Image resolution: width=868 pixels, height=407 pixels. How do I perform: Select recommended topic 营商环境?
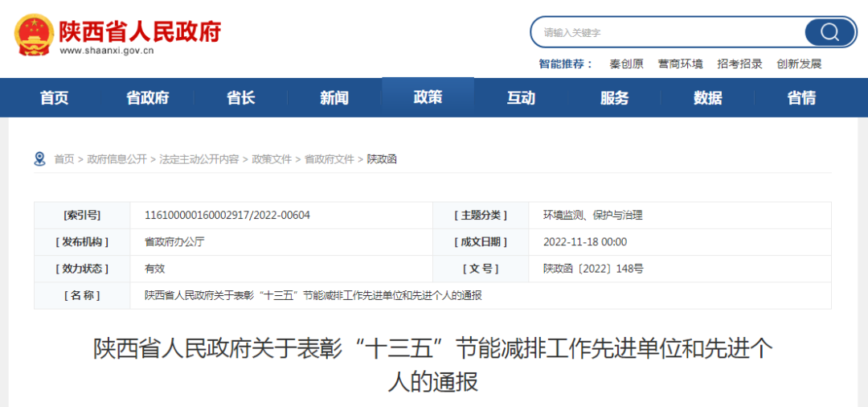[x=681, y=64]
